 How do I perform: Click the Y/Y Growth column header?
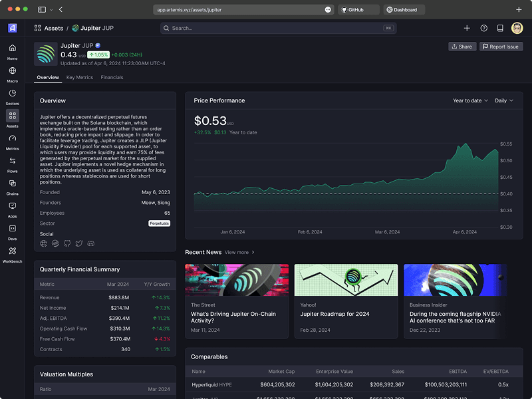point(157,285)
